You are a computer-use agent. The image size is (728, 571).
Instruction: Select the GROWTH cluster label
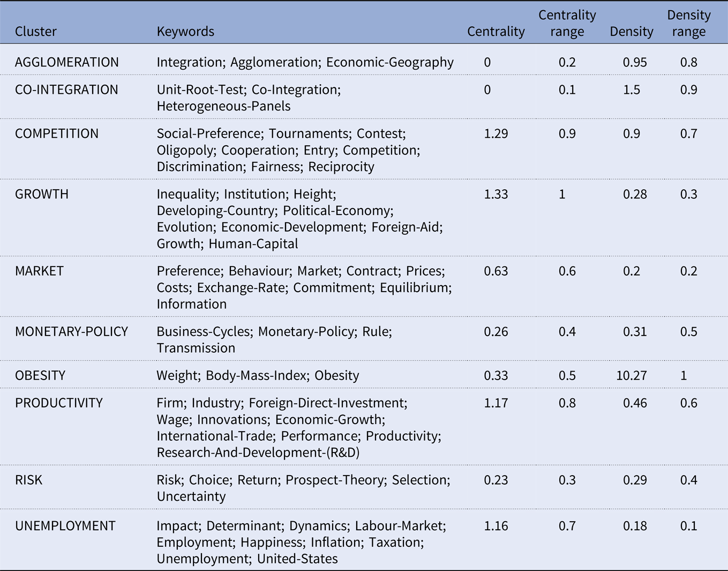[x=42, y=194]
